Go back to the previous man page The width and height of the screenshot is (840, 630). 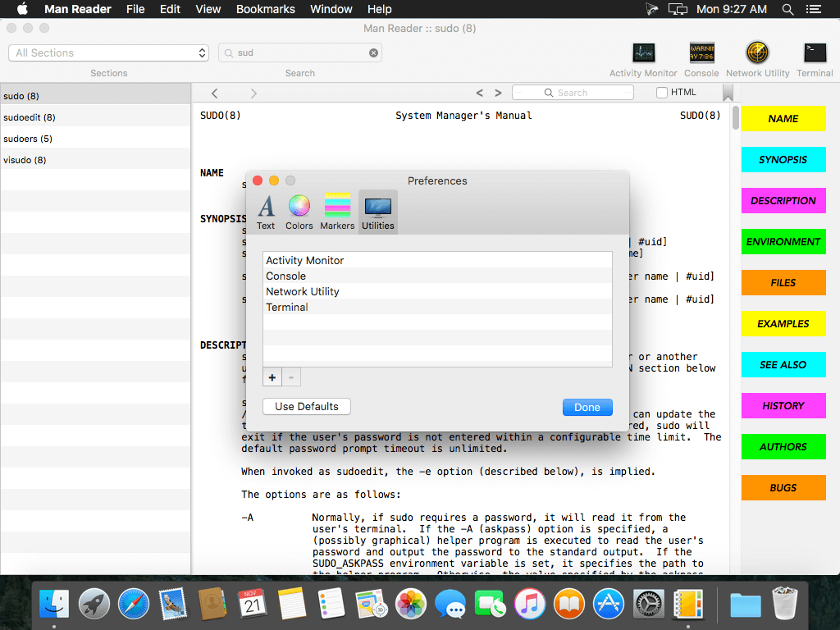214,94
